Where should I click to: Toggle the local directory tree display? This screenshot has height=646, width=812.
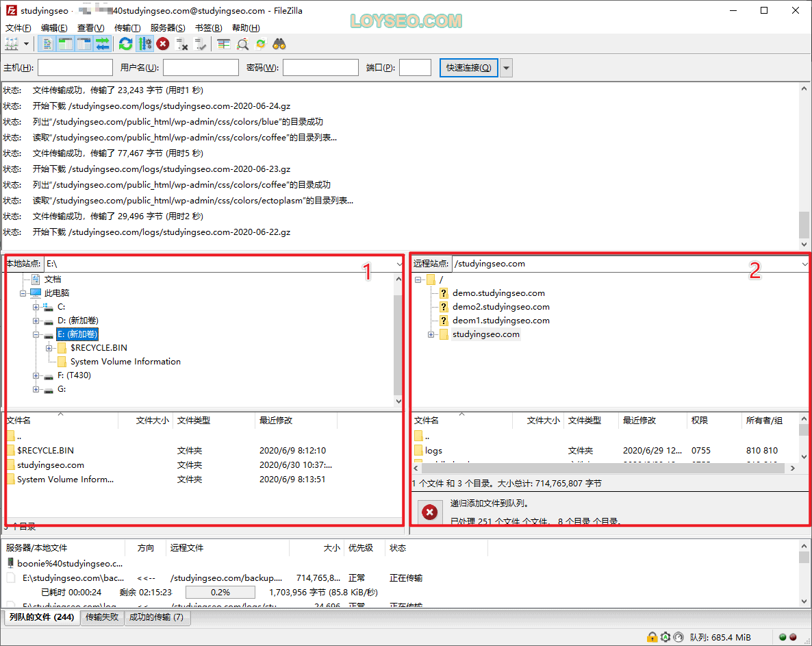tap(65, 44)
